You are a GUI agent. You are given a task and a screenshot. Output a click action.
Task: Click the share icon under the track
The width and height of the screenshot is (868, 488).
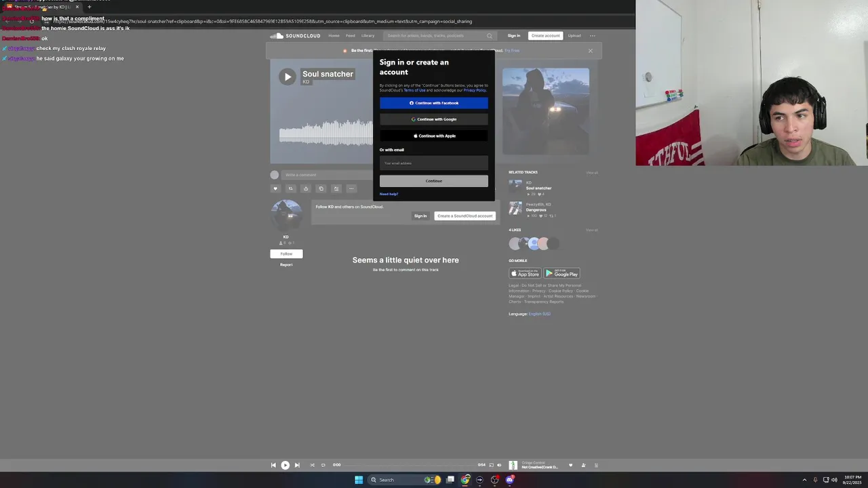click(x=306, y=188)
